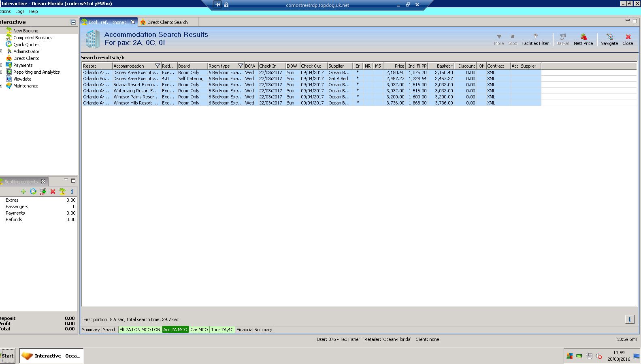Sort results by Price column header
The width and height of the screenshot is (641, 364).
(394, 66)
